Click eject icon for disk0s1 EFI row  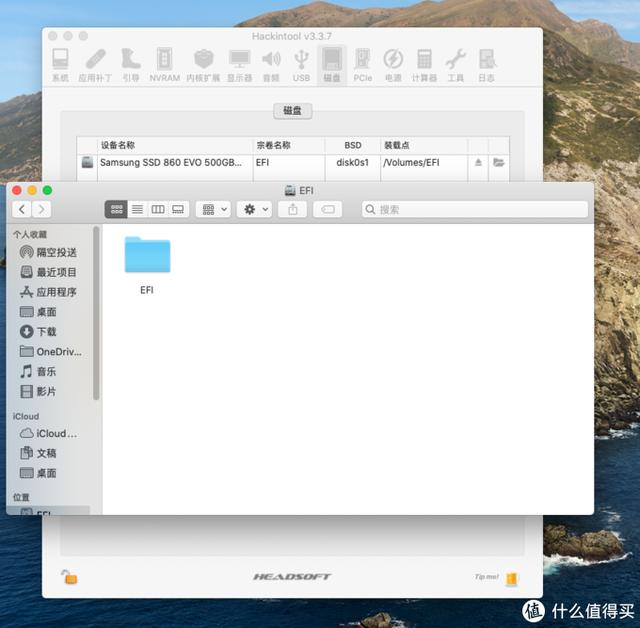(x=478, y=162)
